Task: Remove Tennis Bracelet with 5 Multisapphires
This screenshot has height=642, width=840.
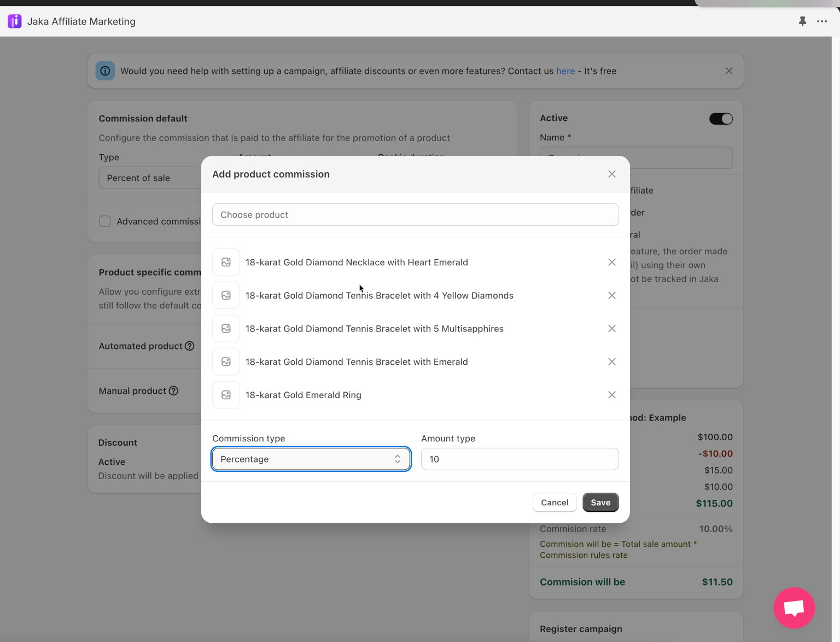Action: point(611,329)
